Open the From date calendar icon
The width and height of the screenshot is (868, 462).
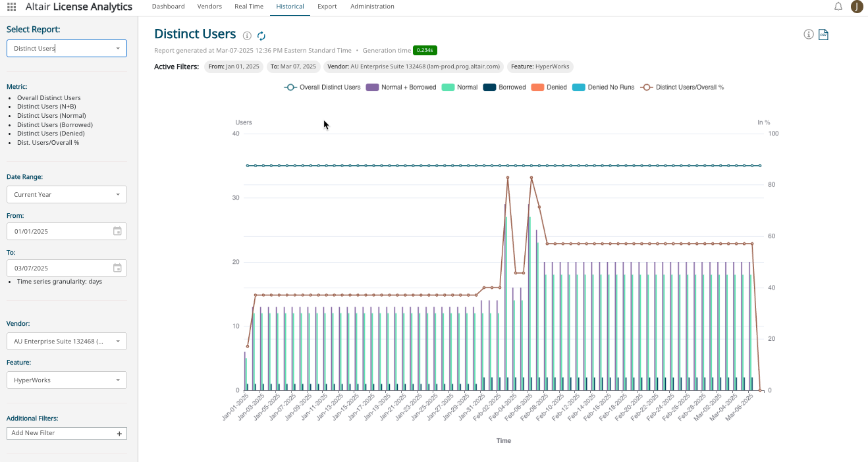(x=117, y=231)
